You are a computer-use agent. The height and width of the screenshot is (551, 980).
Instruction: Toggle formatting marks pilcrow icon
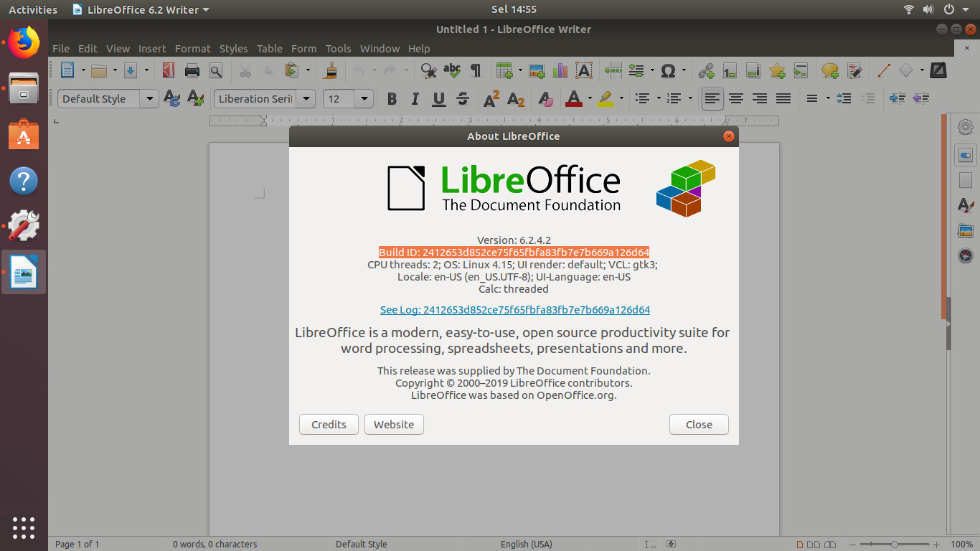pos(475,70)
